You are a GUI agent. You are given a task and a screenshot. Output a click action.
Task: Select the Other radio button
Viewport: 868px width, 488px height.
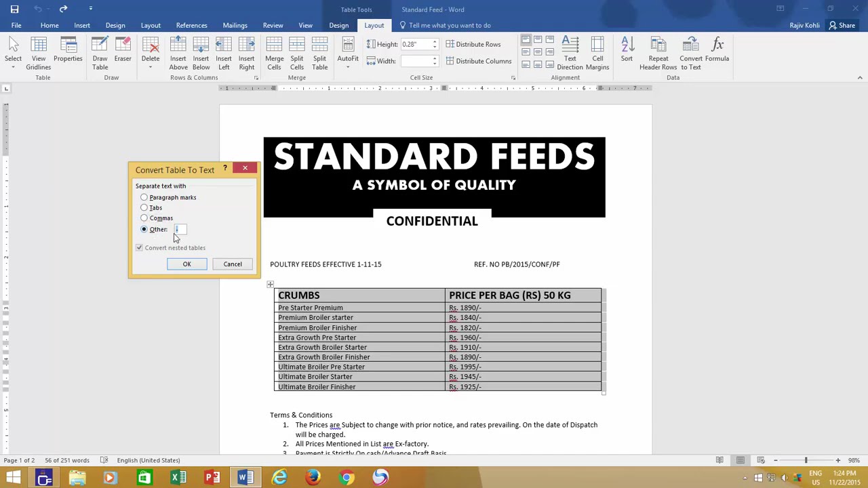pos(144,229)
